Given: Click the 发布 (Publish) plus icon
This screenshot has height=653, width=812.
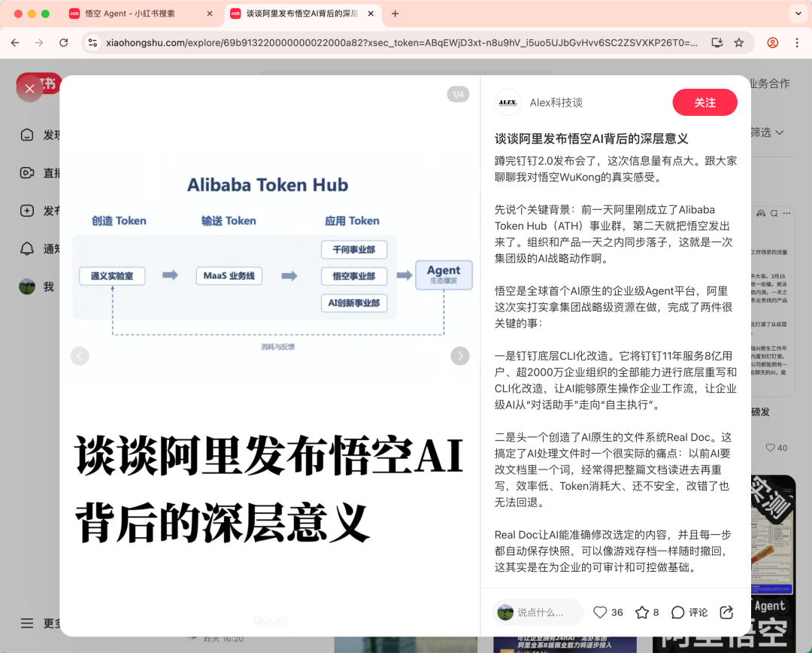Looking at the screenshot, I should [x=27, y=211].
